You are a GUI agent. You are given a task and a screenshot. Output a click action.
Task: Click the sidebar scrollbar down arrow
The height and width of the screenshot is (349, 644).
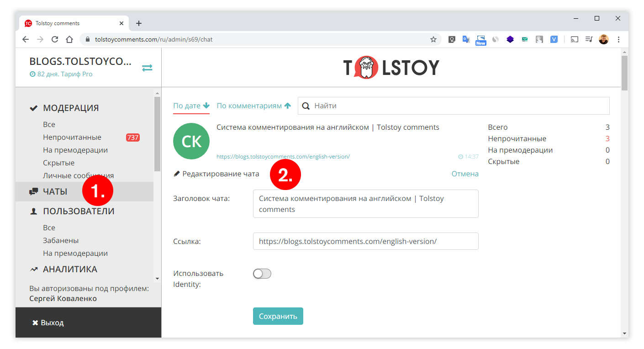coord(157,278)
